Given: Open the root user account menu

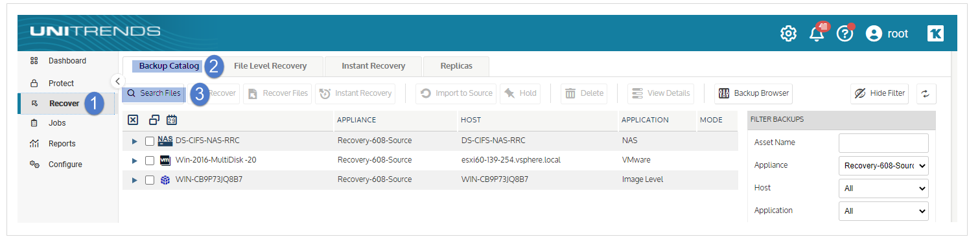Looking at the screenshot, I should pyautogui.click(x=887, y=34).
